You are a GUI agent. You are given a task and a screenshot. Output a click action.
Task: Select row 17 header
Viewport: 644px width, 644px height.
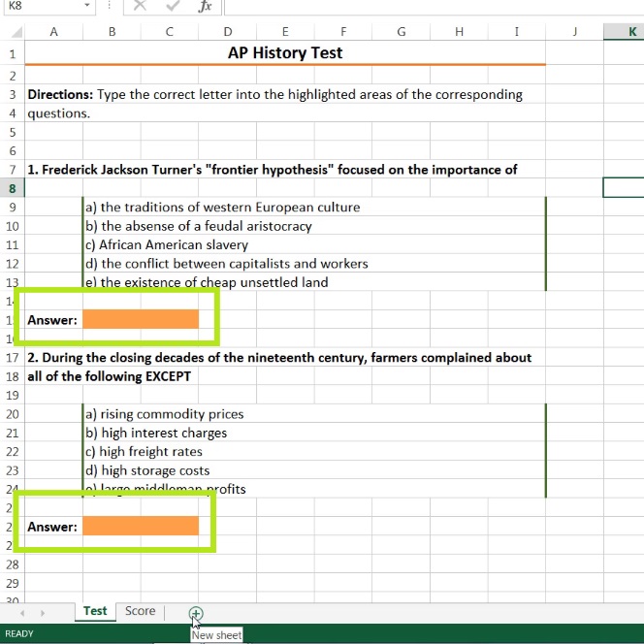(x=13, y=357)
